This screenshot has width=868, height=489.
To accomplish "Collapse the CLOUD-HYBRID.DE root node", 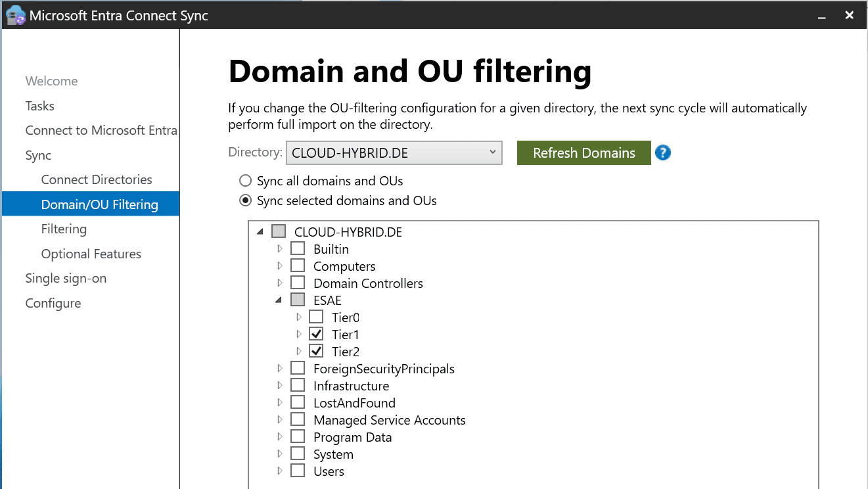I will tap(261, 232).
